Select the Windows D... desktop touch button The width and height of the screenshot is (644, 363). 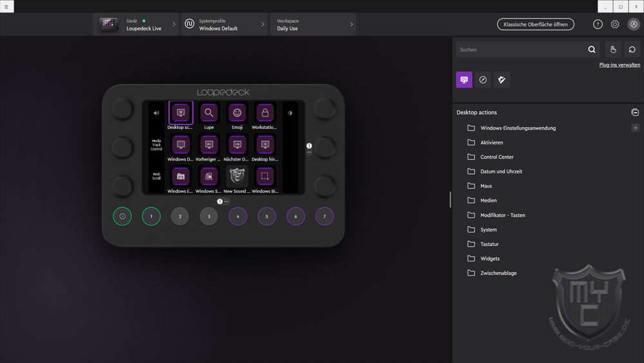coord(181,144)
